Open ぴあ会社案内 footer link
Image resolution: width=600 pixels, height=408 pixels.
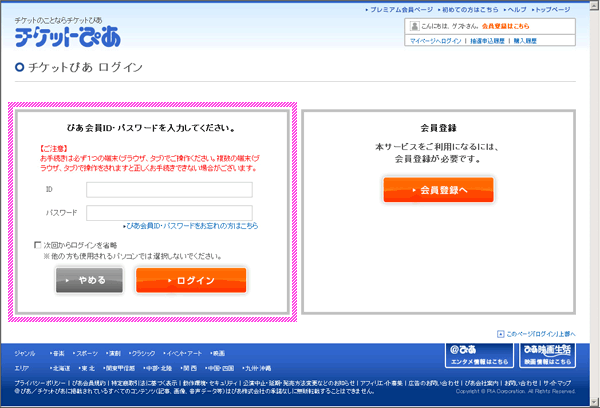click(482, 383)
